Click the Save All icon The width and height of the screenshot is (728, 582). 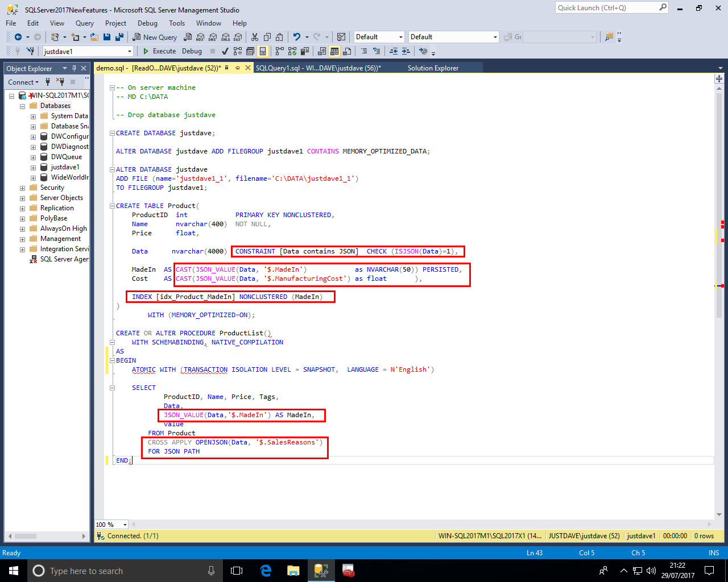(x=119, y=37)
